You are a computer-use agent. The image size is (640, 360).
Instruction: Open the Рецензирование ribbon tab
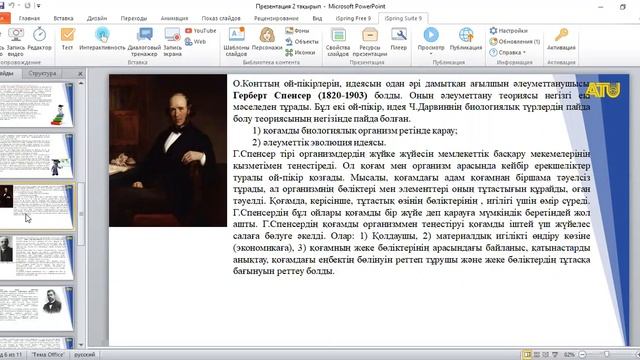pyautogui.click(x=276, y=18)
